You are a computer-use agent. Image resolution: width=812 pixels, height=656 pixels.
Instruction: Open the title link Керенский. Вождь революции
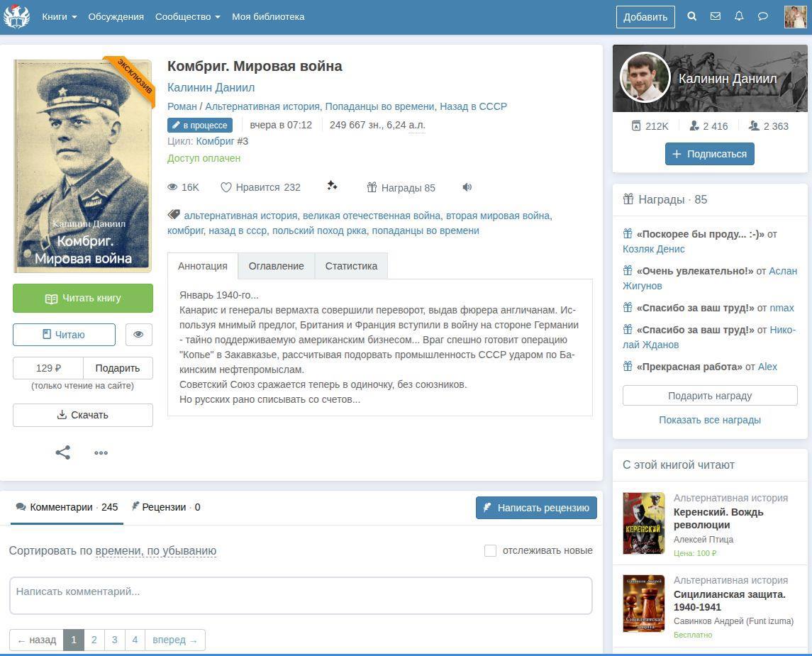(x=718, y=518)
